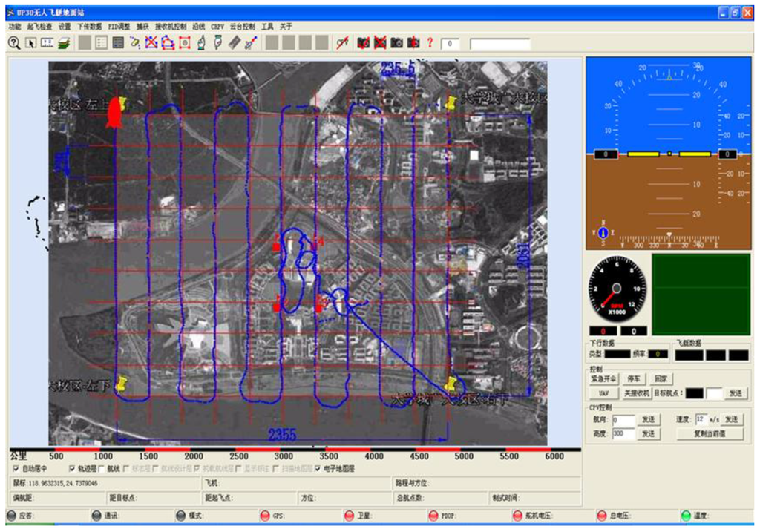Click the GPS status indicator light

(265, 513)
